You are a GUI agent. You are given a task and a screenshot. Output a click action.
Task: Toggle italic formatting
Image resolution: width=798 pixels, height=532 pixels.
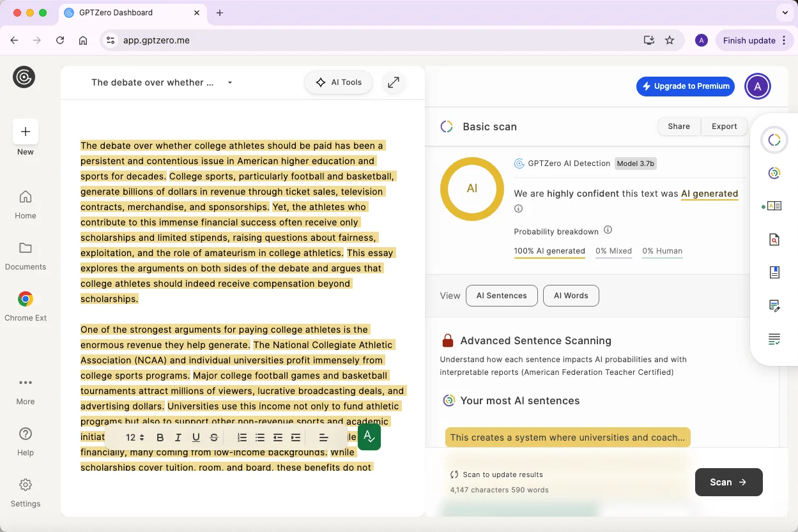[x=178, y=437]
